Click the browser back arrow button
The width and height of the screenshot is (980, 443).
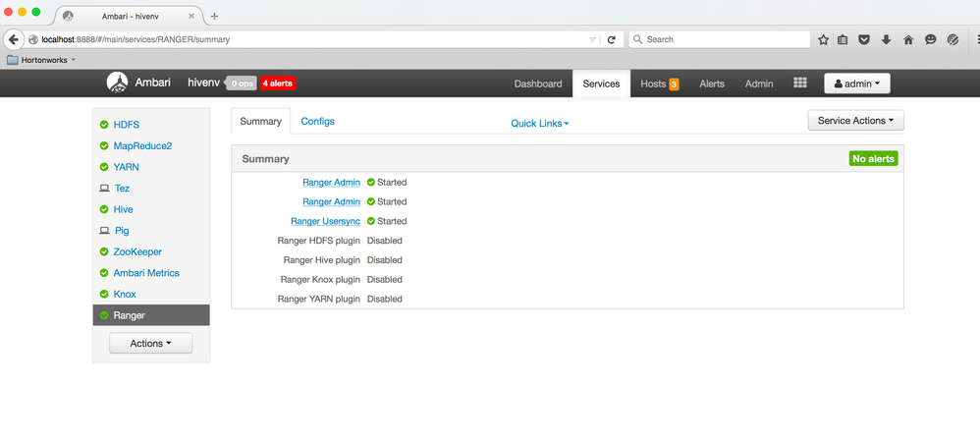pos(13,39)
